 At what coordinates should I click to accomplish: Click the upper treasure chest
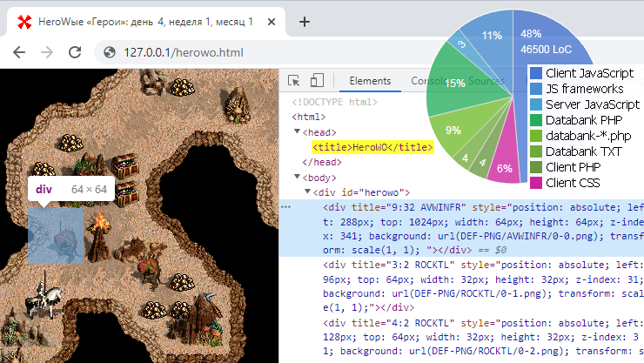124,165
